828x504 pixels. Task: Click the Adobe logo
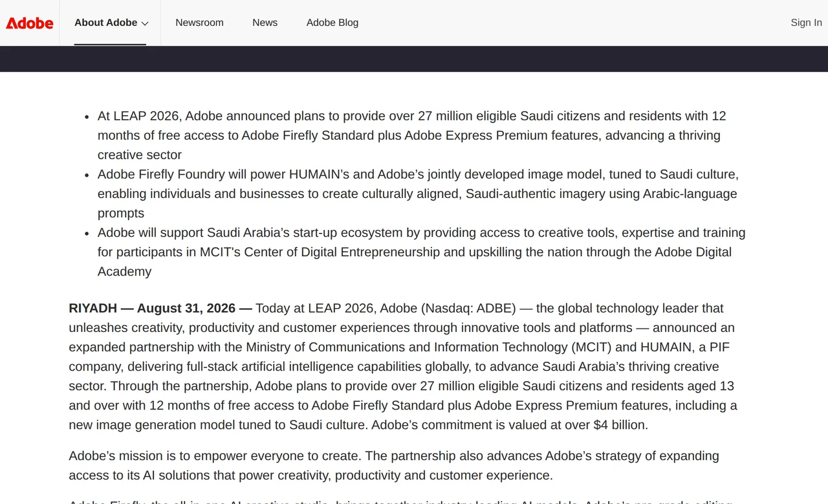coord(30,23)
